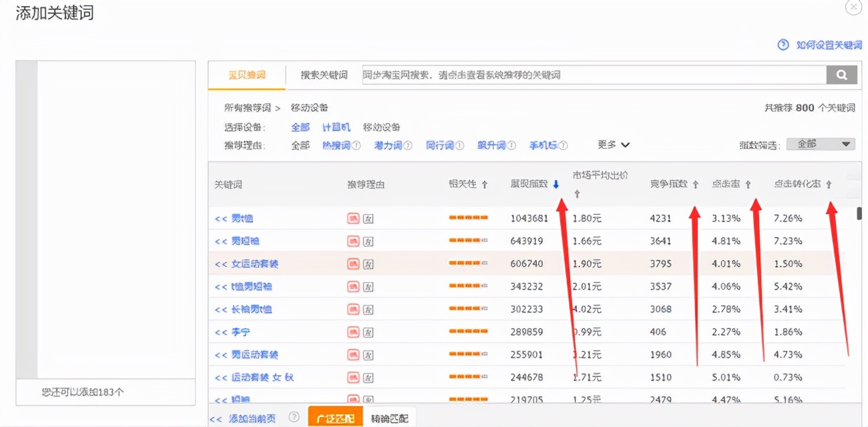The image size is (868, 427).
Task: Click the red tag icon in the 343232 row
Action: (x=353, y=286)
